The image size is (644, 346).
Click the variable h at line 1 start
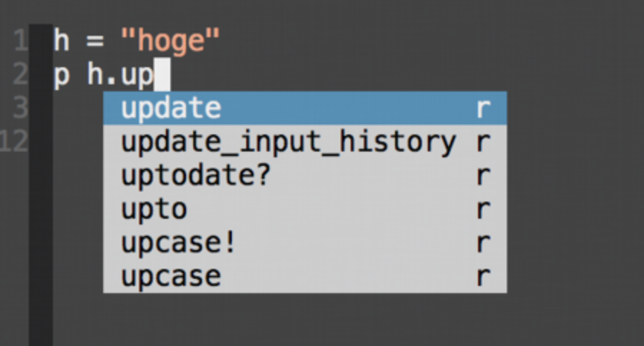coord(61,41)
